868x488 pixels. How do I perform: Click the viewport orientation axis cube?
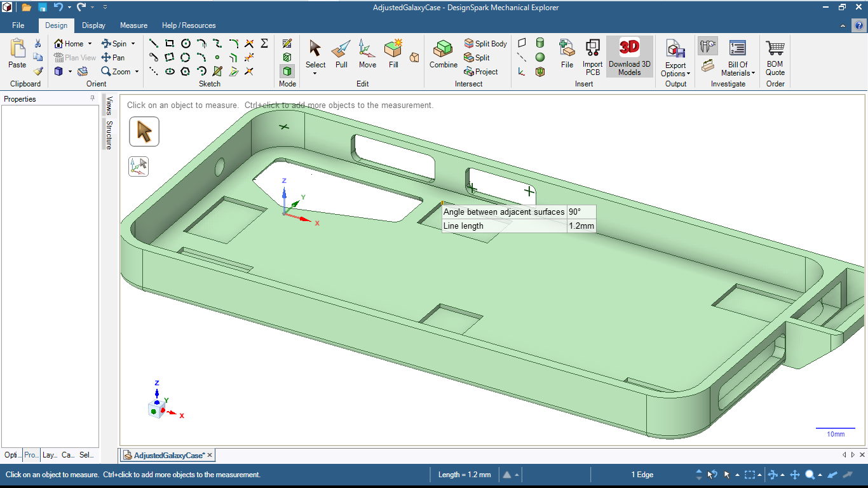click(x=155, y=409)
